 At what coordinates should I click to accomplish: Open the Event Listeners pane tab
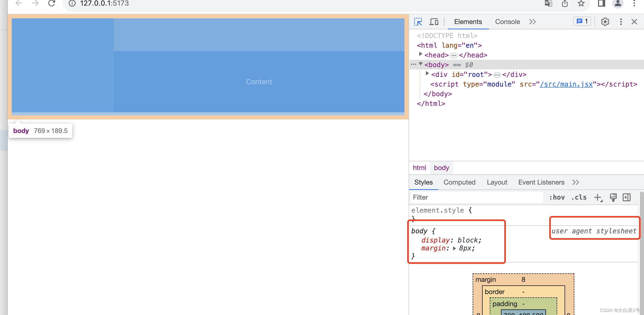click(541, 182)
